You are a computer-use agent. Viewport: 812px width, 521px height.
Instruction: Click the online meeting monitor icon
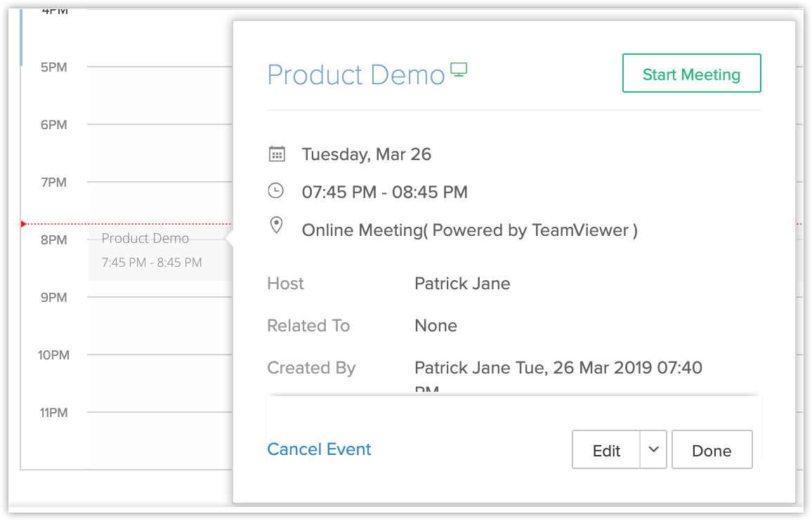[459, 70]
